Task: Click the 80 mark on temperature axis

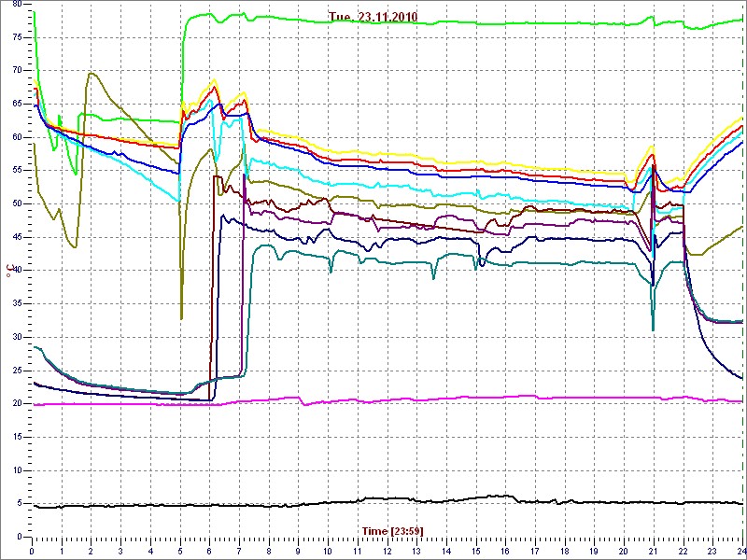Action: [x=17, y=6]
